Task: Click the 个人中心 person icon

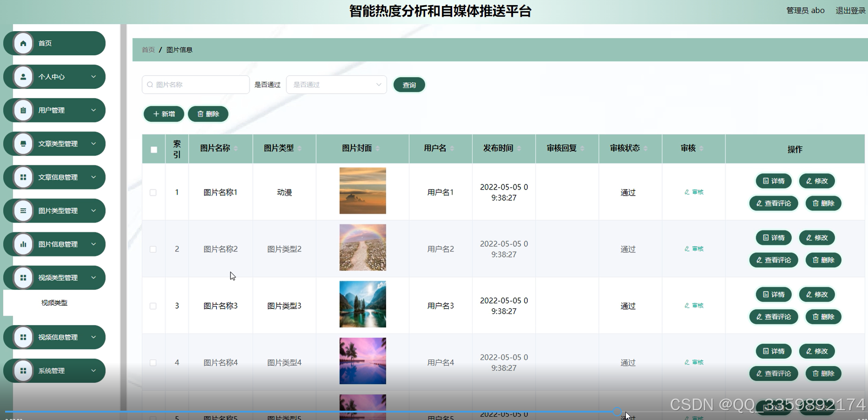Action: (x=23, y=77)
